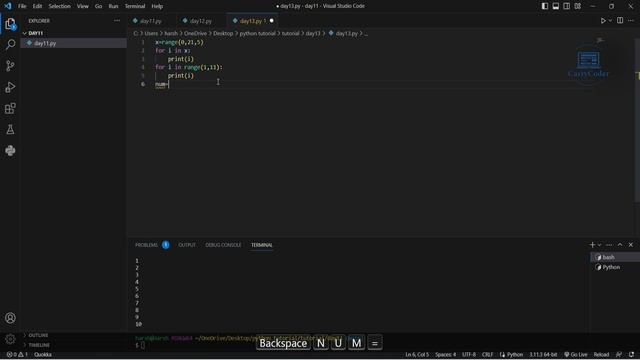
Task: Open terminal panel more actions ellipsis
Action: pos(609,244)
